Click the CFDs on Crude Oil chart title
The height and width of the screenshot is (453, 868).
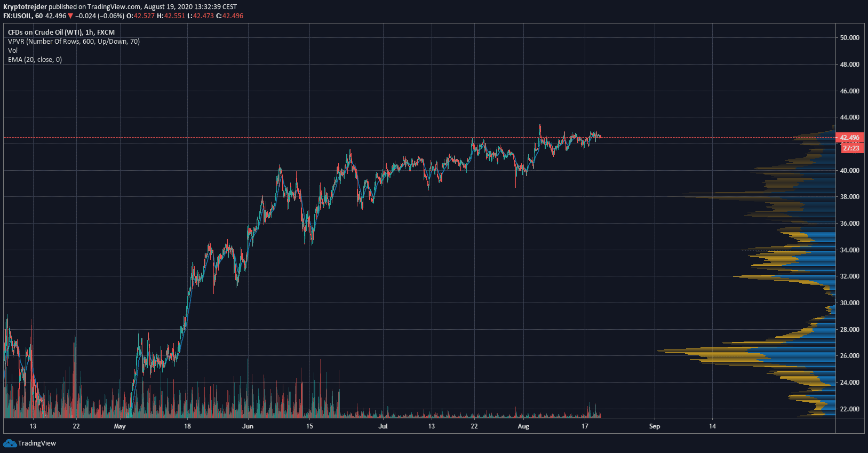point(61,33)
